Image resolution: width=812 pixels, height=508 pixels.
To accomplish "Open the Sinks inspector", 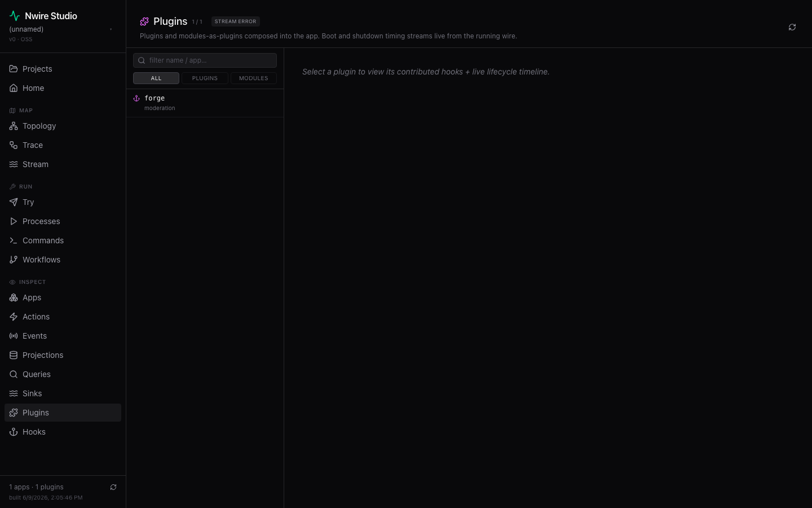I will coord(63,393).
